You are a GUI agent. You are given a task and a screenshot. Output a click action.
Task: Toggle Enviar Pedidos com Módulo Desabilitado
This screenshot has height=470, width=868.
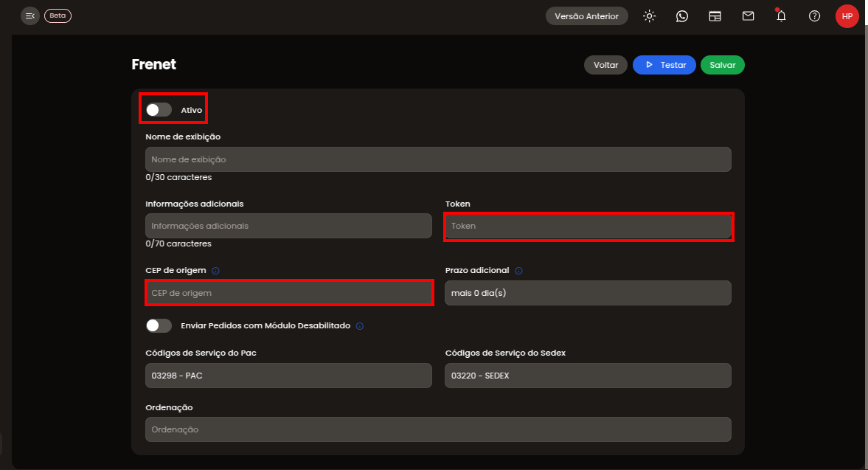159,325
